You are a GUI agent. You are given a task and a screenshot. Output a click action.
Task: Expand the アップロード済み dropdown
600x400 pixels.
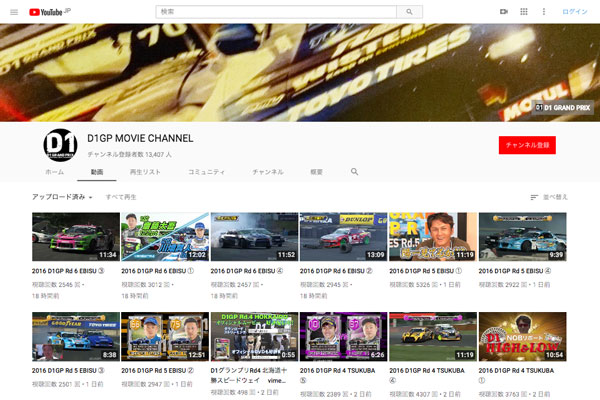(x=62, y=197)
